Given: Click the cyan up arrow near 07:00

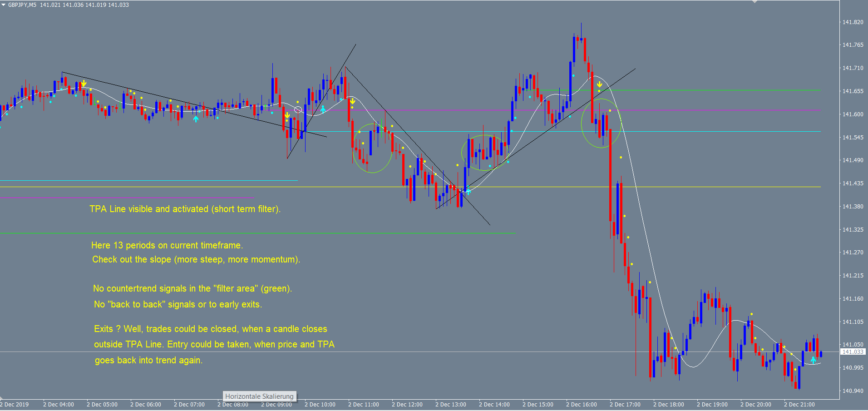Looking at the screenshot, I should tap(196, 119).
